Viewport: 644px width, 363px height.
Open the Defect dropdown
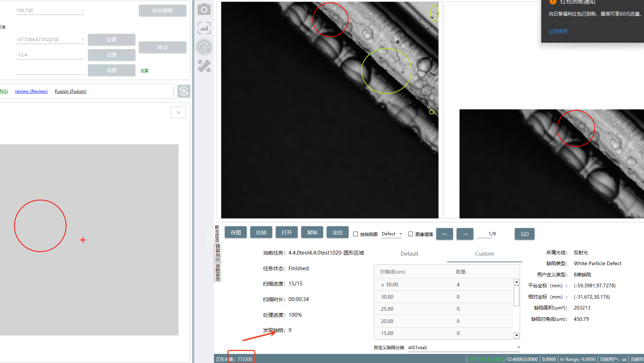click(391, 234)
